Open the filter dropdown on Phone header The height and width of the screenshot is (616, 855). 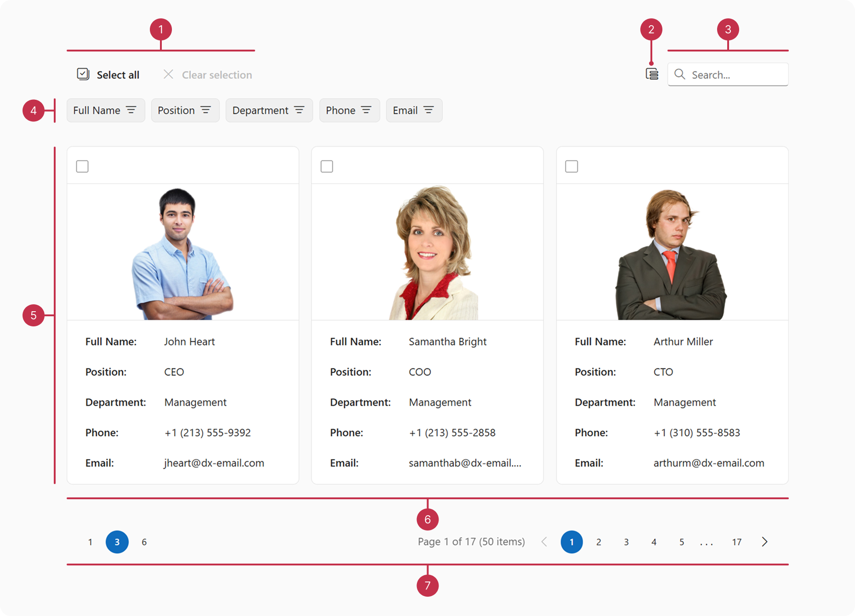pyautogui.click(x=366, y=110)
